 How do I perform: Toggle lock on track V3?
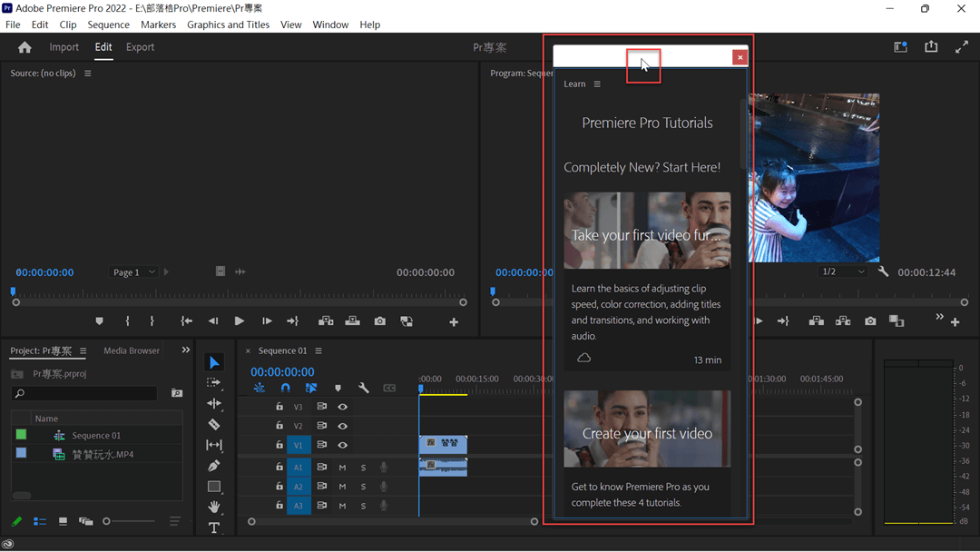click(x=279, y=407)
